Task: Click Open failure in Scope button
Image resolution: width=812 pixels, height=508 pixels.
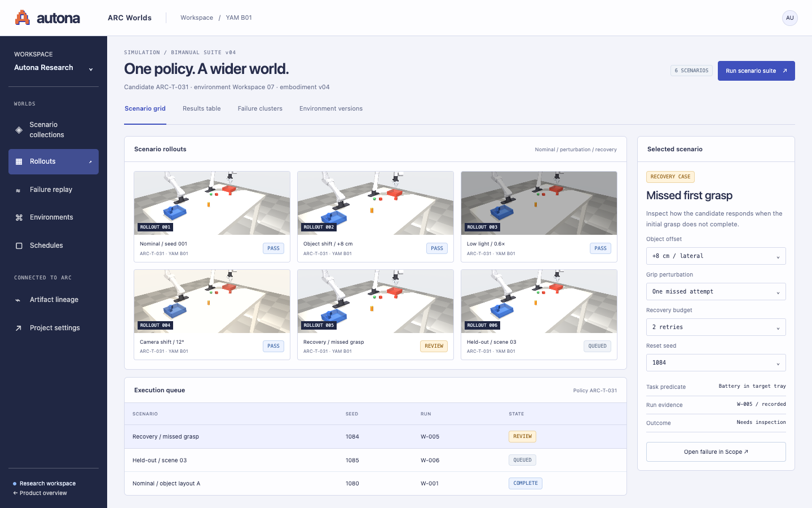Action: [716, 452]
